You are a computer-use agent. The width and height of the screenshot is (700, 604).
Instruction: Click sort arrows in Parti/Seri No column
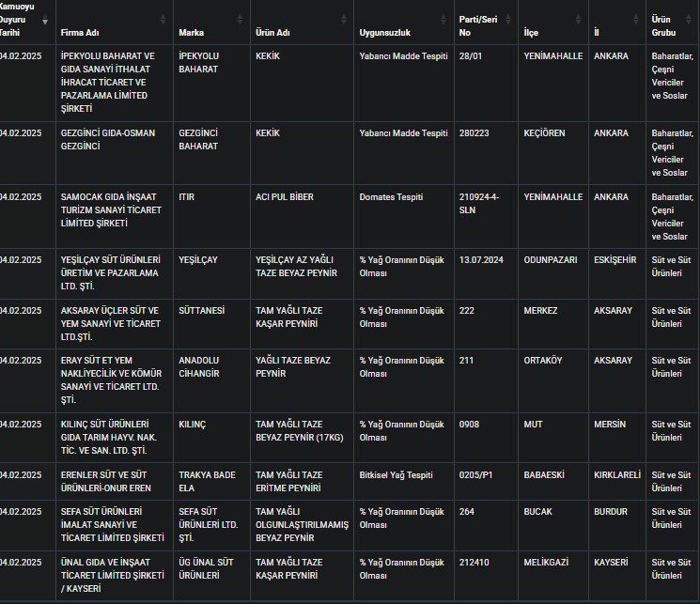[509, 20]
